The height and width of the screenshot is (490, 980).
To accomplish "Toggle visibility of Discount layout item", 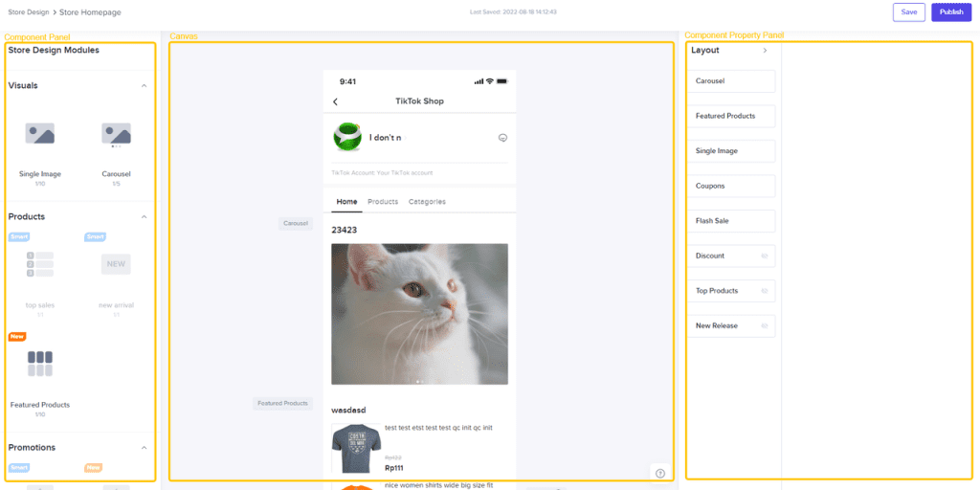I will tap(764, 256).
